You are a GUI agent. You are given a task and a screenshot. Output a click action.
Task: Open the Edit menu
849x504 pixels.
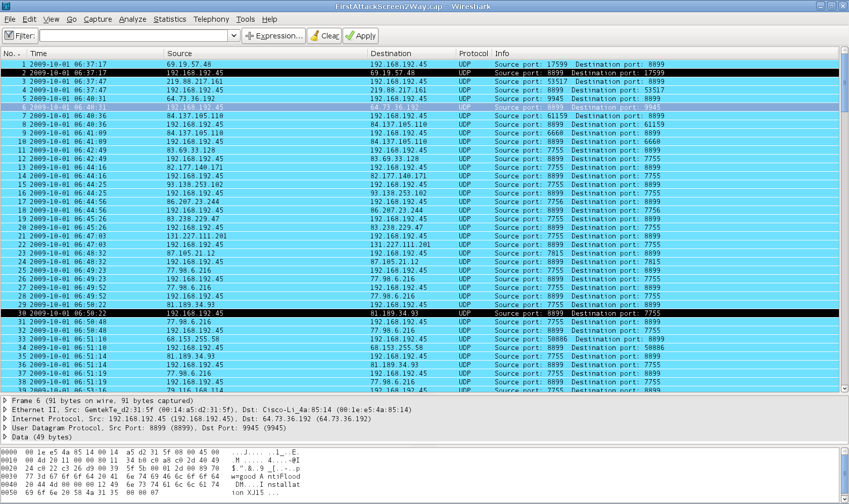tap(29, 19)
